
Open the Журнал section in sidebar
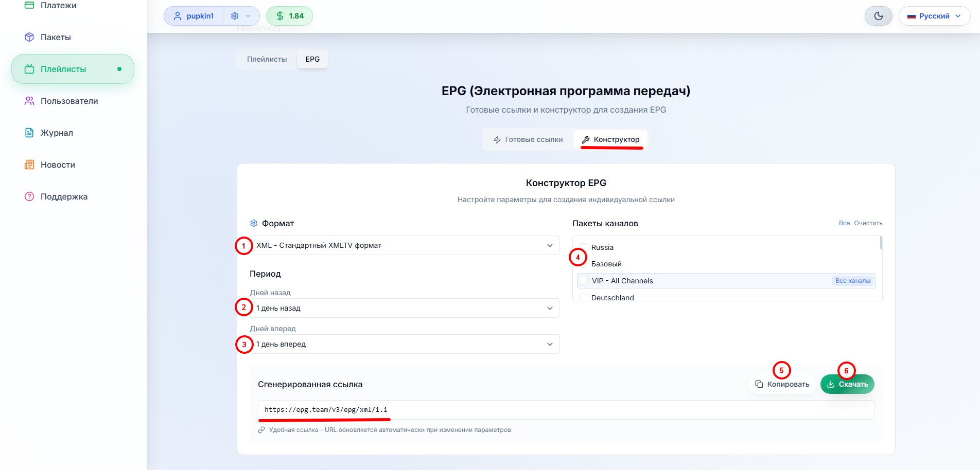coord(56,133)
